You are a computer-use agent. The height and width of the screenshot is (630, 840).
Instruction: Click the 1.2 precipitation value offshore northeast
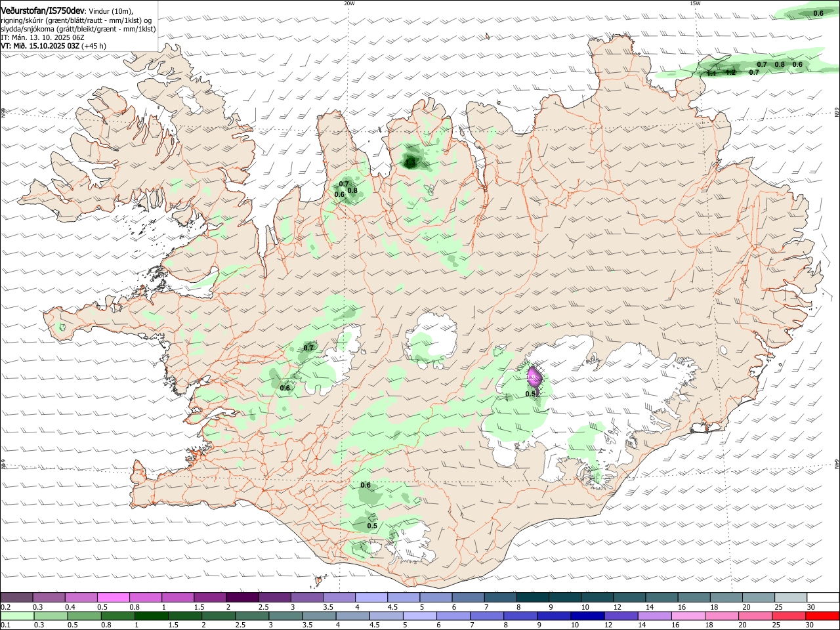point(730,72)
